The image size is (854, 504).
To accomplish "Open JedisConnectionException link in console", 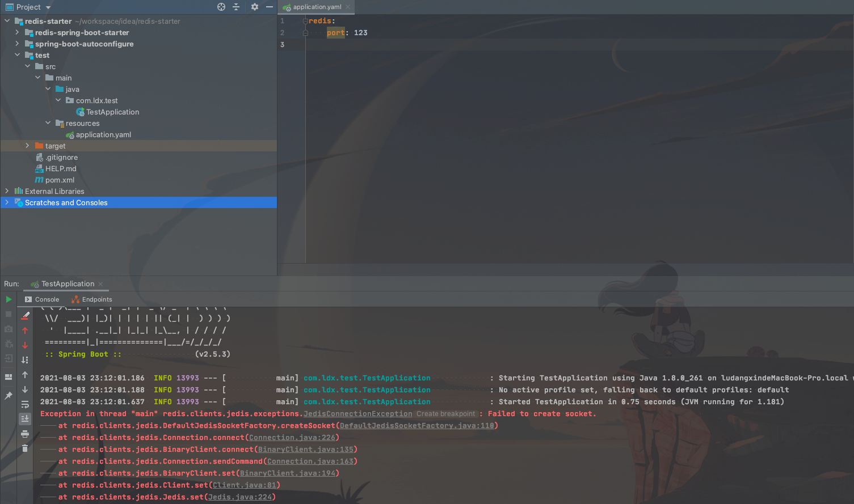I will pos(358,414).
